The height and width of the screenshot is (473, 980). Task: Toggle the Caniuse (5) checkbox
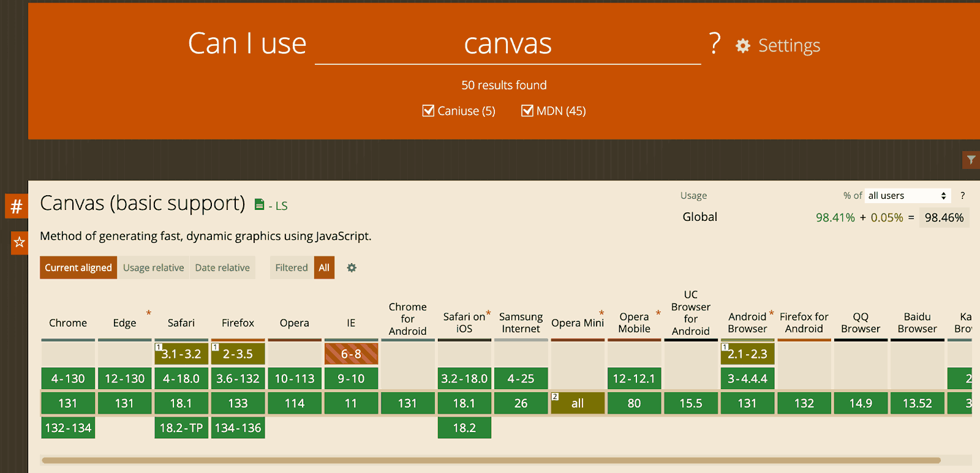pos(429,111)
